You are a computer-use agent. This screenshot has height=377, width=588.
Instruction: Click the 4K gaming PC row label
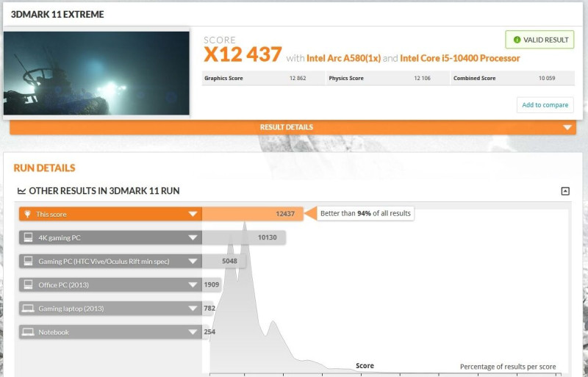coord(60,238)
